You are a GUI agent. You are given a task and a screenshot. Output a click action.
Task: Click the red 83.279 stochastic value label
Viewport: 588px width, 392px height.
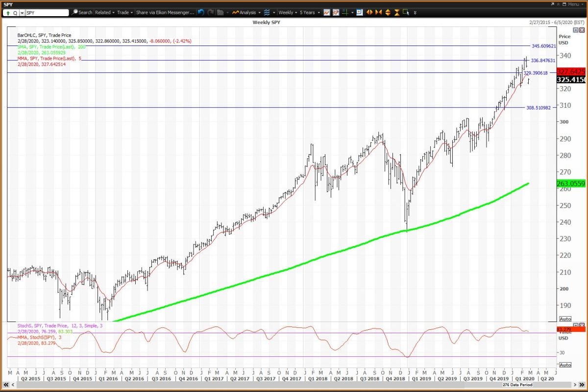click(572, 329)
